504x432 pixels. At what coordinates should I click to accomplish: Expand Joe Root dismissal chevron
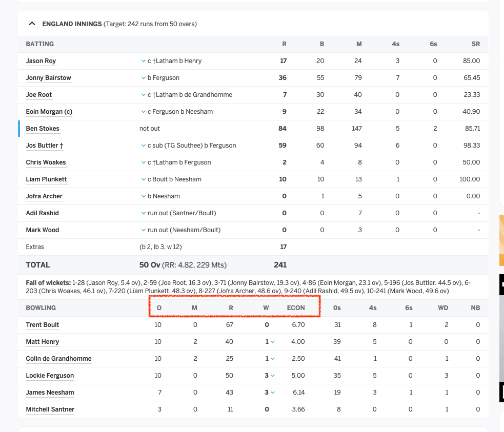coord(144,95)
